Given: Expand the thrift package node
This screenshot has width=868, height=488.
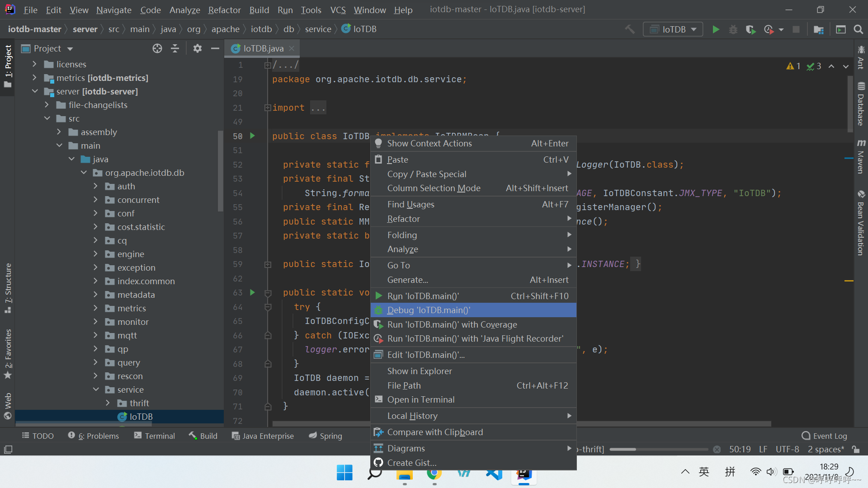Looking at the screenshot, I should pyautogui.click(x=108, y=403).
